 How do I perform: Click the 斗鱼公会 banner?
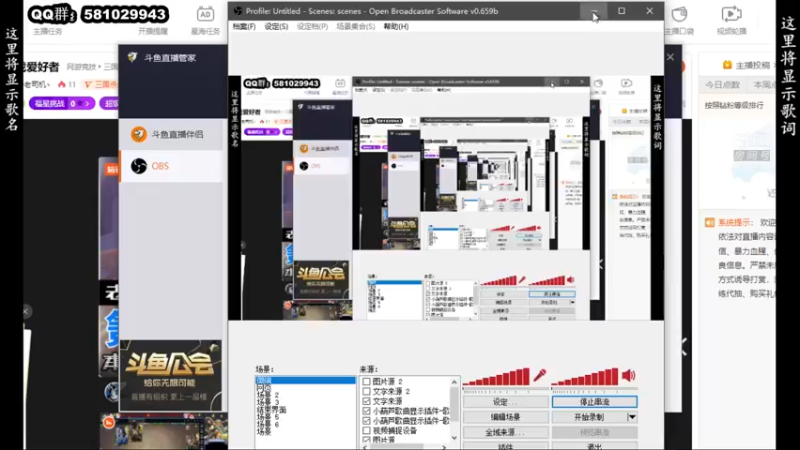pos(170,375)
